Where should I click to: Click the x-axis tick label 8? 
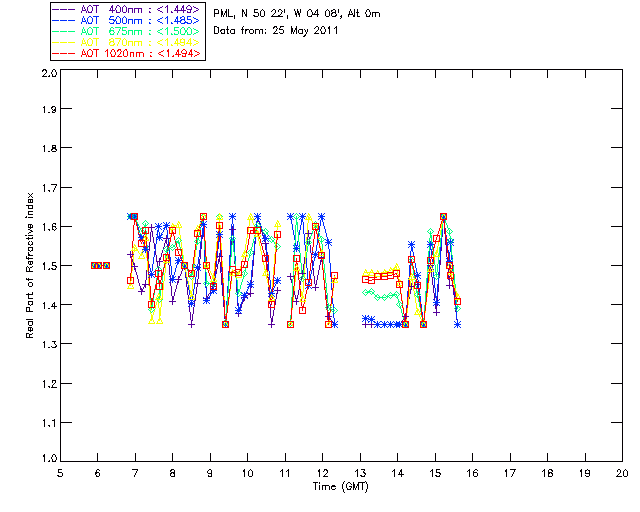coord(173,473)
